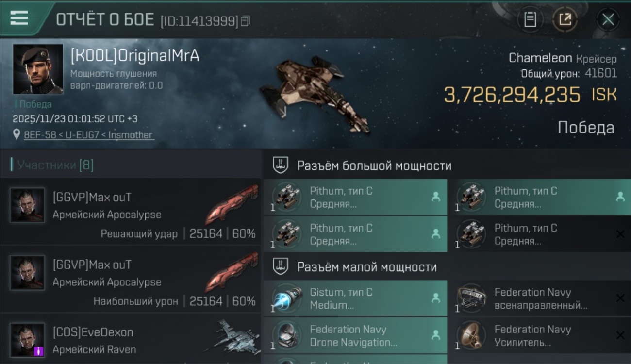Screen dimensions: 631x364
Task: Click the X on Federation Navy Усилитель
Action: [620, 335]
